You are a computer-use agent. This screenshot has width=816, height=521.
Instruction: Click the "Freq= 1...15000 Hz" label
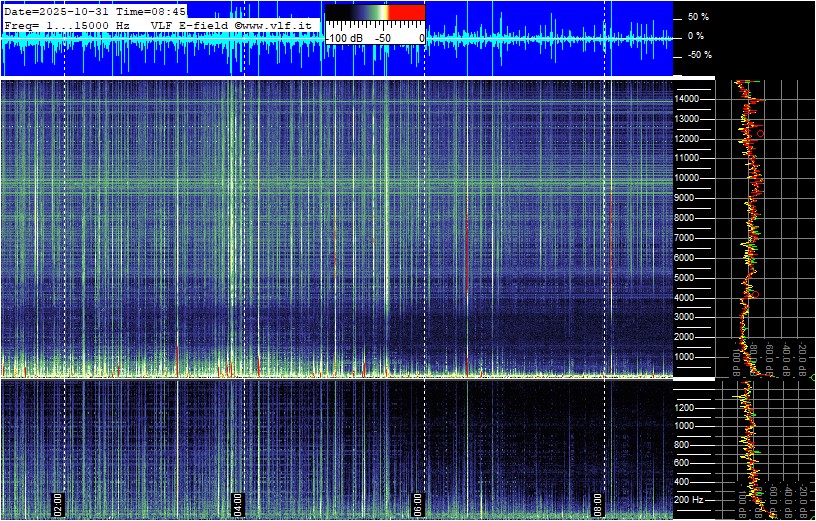tap(67, 24)
